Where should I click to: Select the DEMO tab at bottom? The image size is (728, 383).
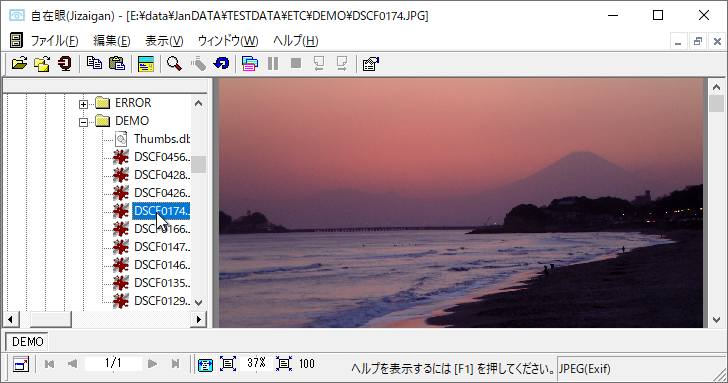click(27, 342)
